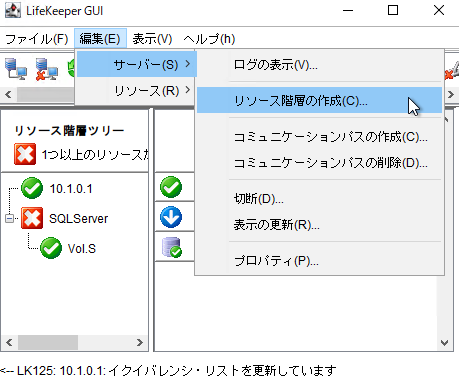Select サーバー(S) in the edit menu
This screenshot has width=459, height=377.
137,64
